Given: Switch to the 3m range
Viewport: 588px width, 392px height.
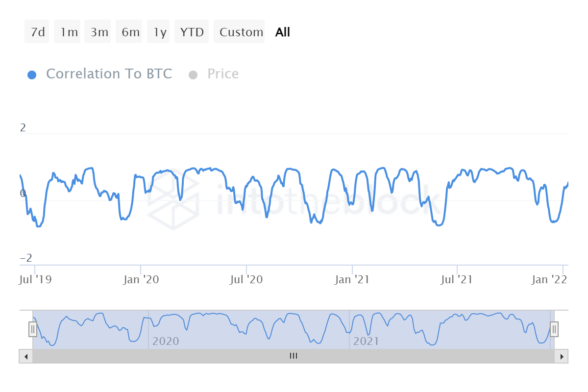Looking at the screenshot, I should (x=99, y=32).
